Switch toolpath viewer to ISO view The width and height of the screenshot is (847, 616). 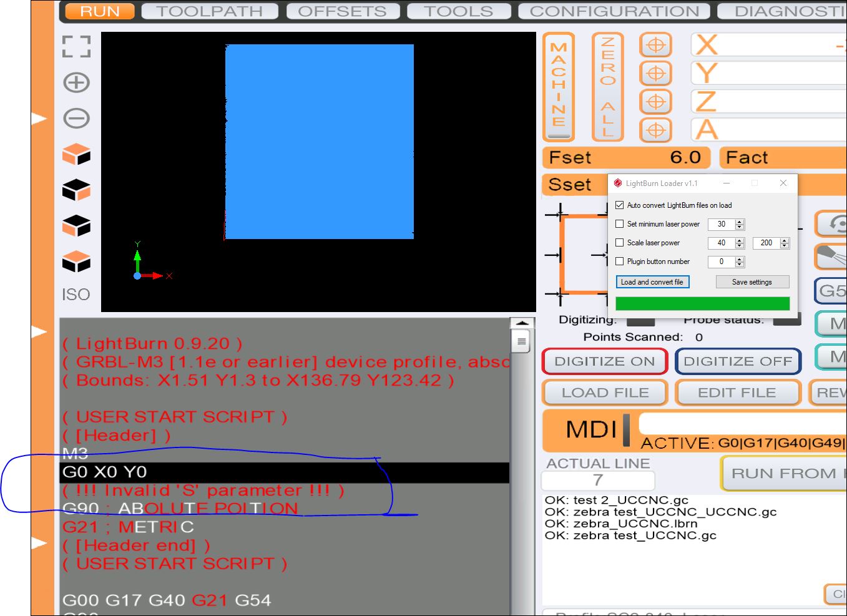(76, 294)
